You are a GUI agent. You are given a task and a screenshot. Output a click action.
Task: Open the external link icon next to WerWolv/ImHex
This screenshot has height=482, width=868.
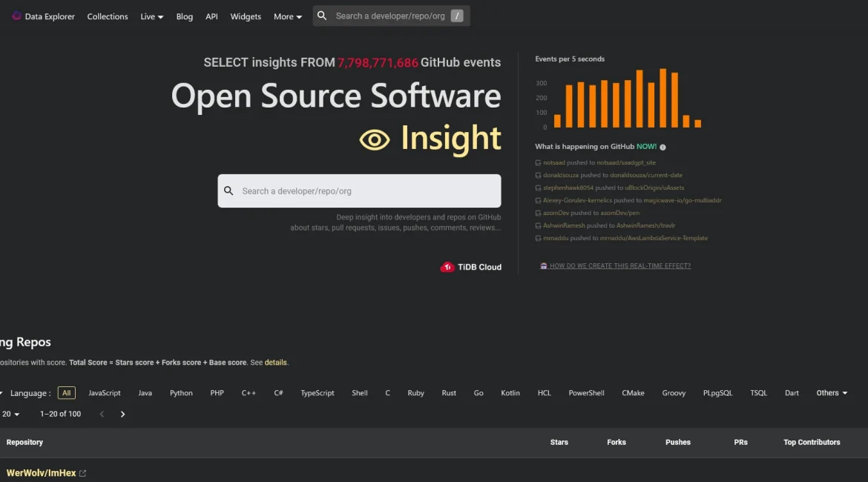point(82,473)
